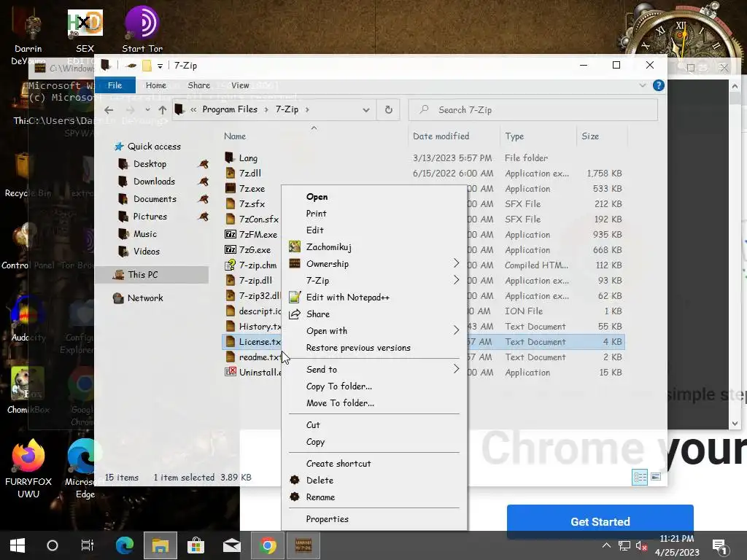Expand the Send to submenu
The image size is (747, 560).
coord(374,369)
